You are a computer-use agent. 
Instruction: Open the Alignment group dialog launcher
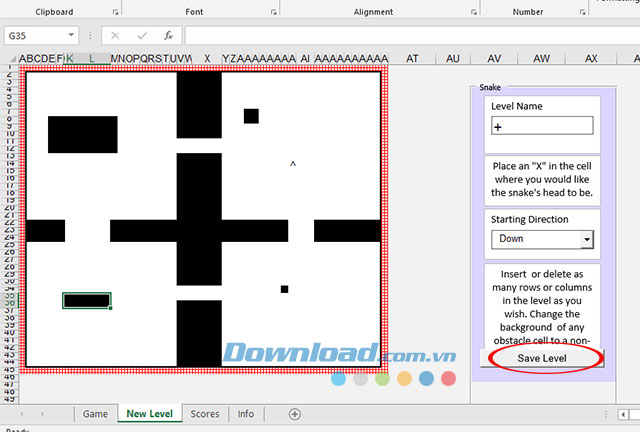pyautogui.click(x=473, y=12)
